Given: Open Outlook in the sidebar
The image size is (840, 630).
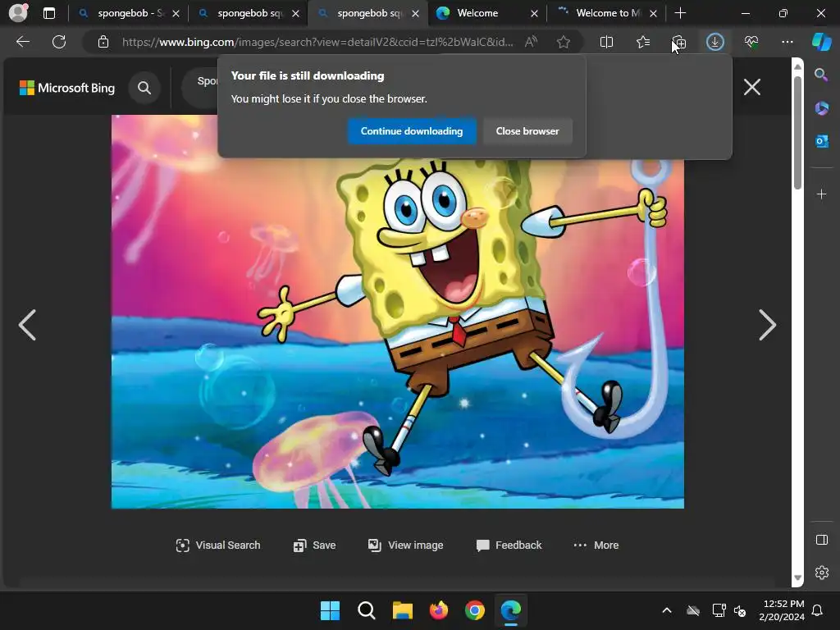Looking at the screenshot, I should (x=821, y=141).
